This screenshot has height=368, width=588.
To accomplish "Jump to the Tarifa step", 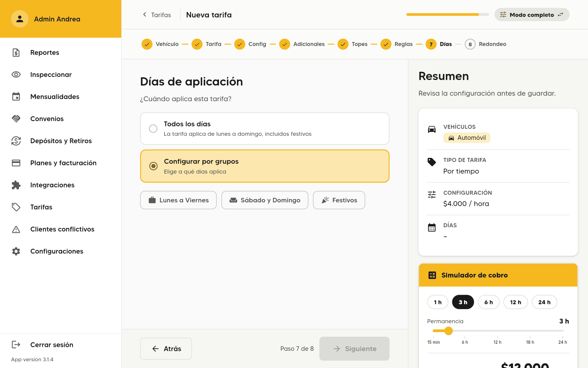I will coord(206,44).
